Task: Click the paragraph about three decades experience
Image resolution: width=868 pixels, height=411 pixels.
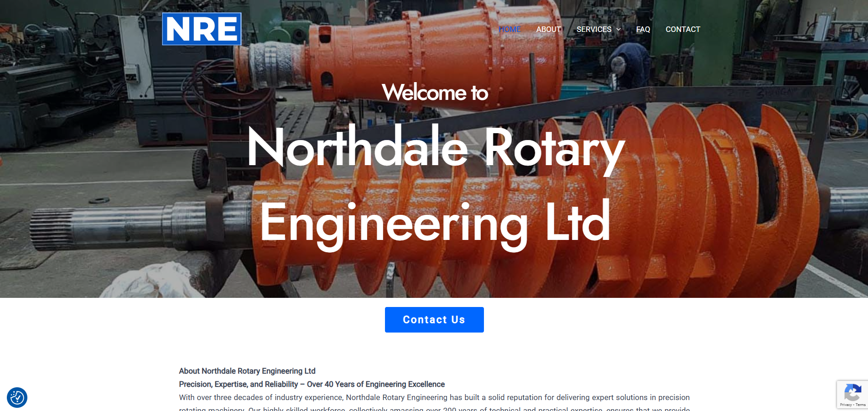Action: click(434, 403)
